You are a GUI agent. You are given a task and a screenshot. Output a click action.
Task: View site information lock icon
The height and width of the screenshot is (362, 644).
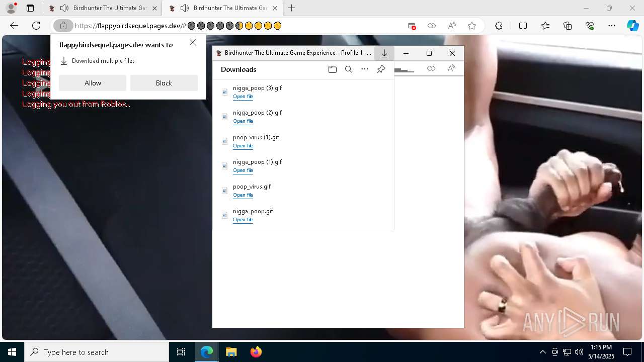click(63, 26)
